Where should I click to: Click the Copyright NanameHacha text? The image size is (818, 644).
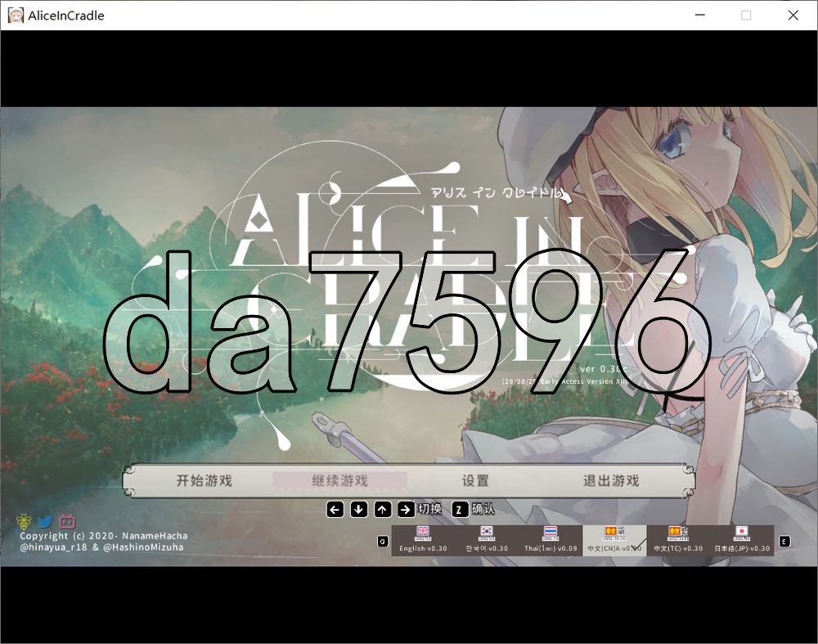103,536
